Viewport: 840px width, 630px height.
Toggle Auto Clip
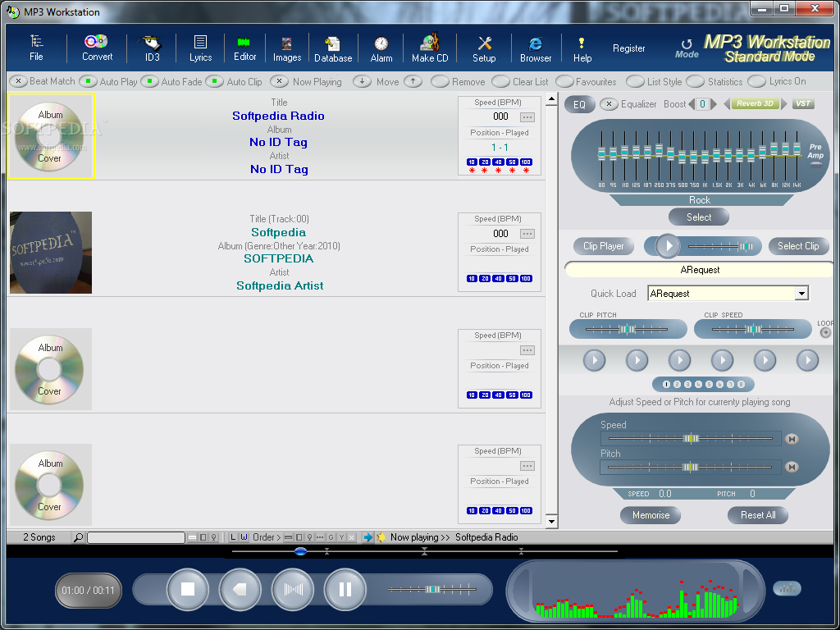[215, 81]
